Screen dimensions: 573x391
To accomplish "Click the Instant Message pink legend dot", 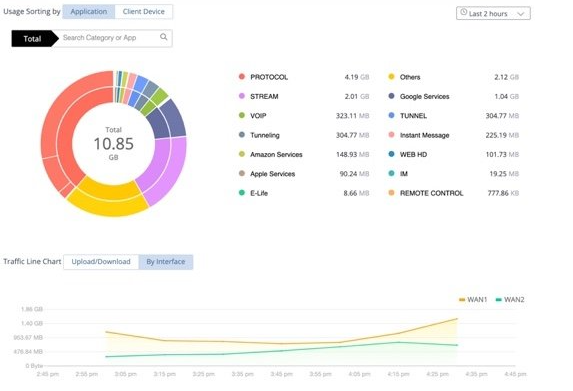I will click(391, 135).
